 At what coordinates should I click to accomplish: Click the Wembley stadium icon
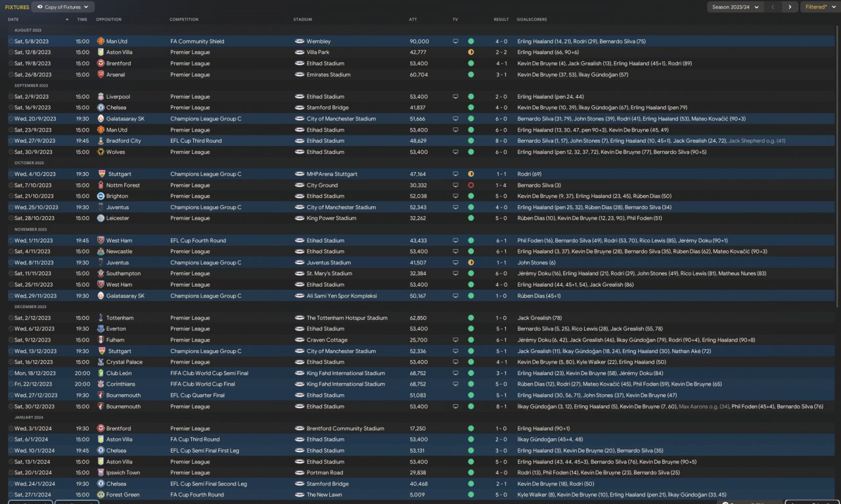[299, 41]
